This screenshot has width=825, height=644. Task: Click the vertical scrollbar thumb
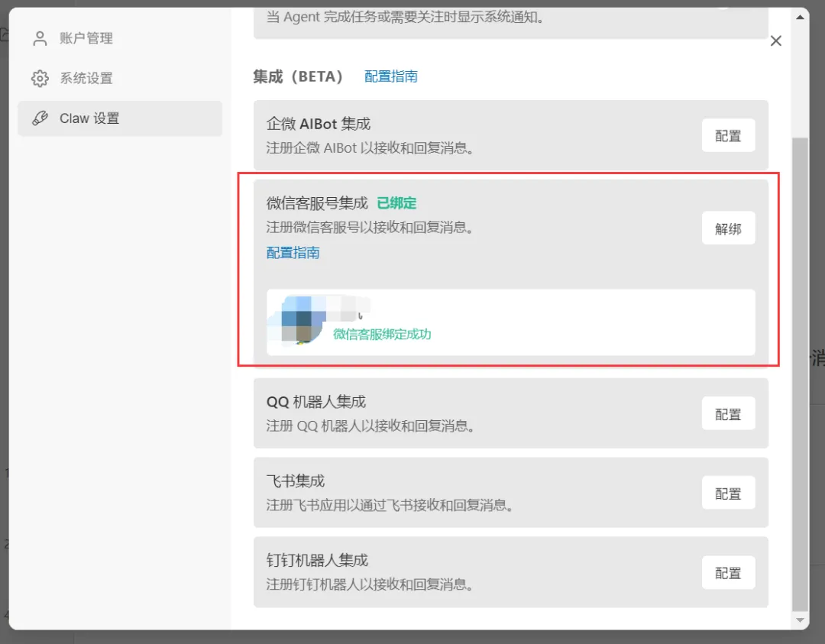[801, 374]
